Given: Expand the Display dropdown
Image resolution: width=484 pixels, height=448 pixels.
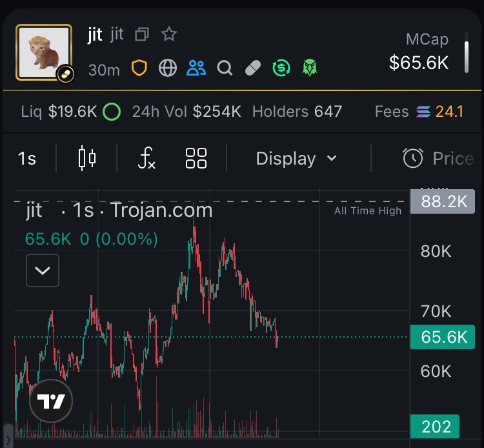Looking at the screenshot, I should pyautogui.click(x=296, y=158).
